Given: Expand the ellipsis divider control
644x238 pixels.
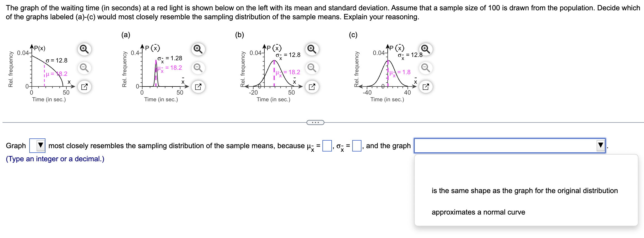Looking at the screenshot, I should point(315,122).
